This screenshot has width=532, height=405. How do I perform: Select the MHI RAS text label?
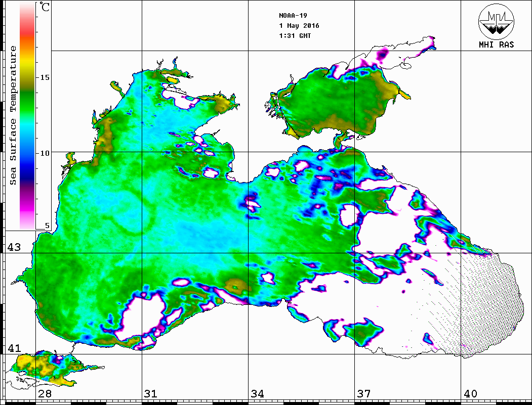coord(496,44)
